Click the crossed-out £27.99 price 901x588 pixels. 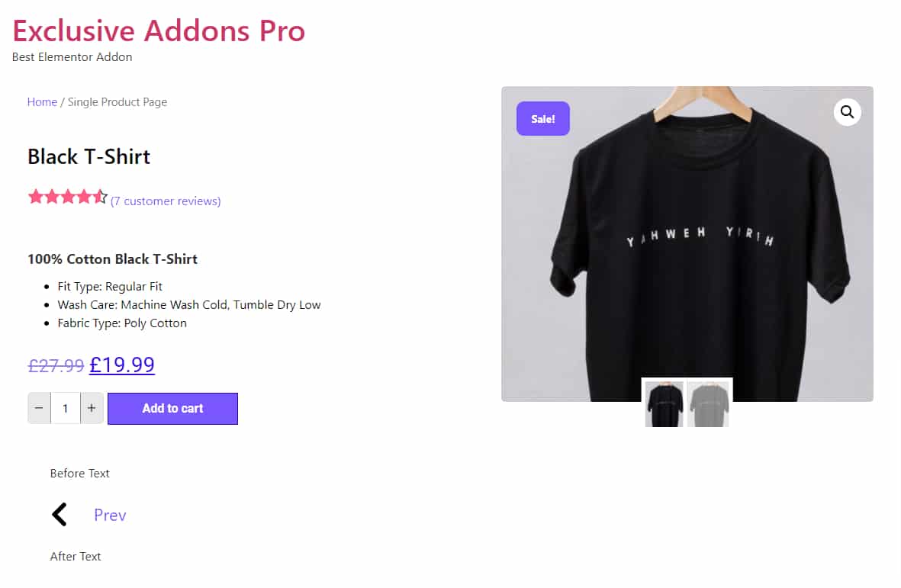click(x=56, y=365)
